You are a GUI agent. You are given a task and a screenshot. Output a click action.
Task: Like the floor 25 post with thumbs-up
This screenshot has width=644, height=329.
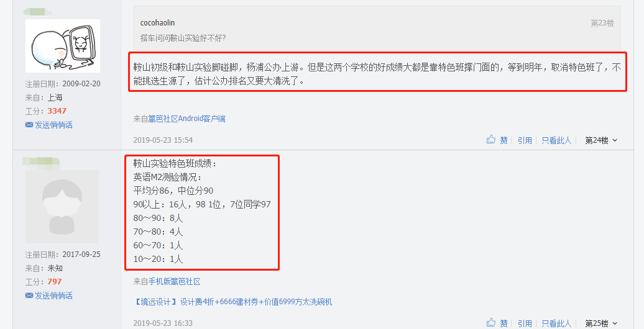tap(491, 322)
